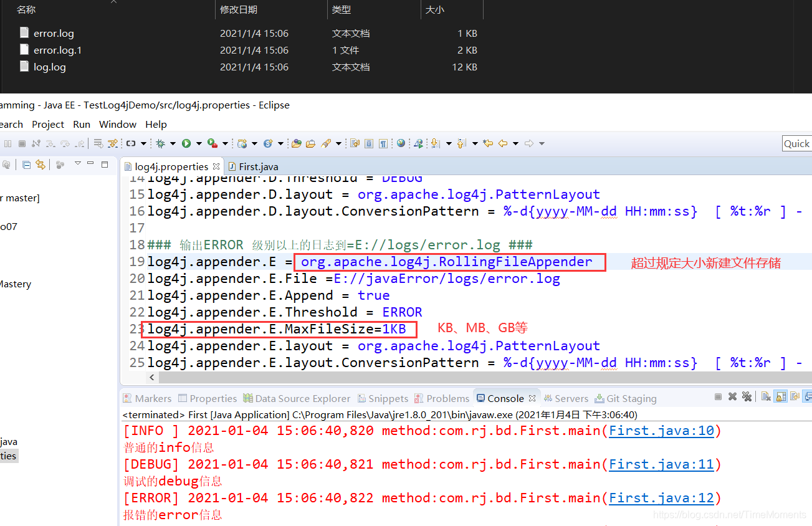Image resolution: width=812 pixels, height=526 pixels.
Task: Click the Open Task folder icon
Action: point(310,143)
